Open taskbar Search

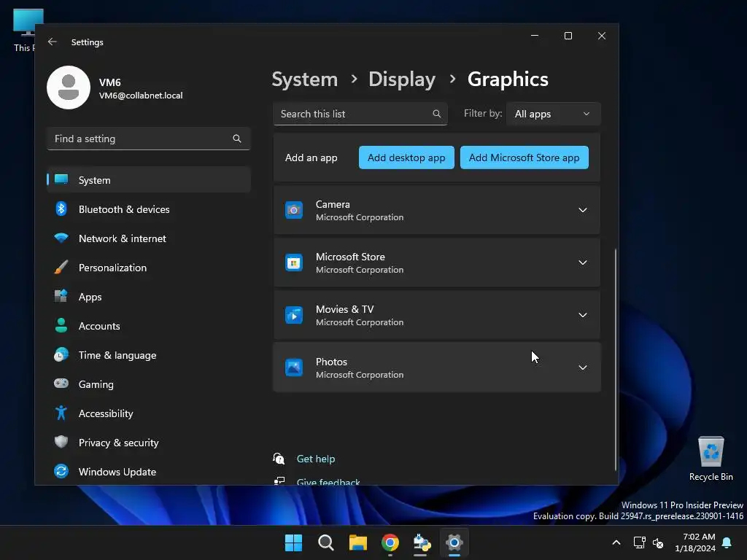[x=326, y=542]
